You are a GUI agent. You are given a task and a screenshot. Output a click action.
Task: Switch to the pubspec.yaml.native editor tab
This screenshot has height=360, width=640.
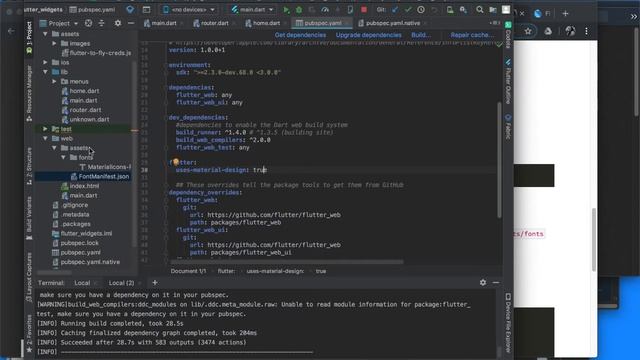point(391,23)
